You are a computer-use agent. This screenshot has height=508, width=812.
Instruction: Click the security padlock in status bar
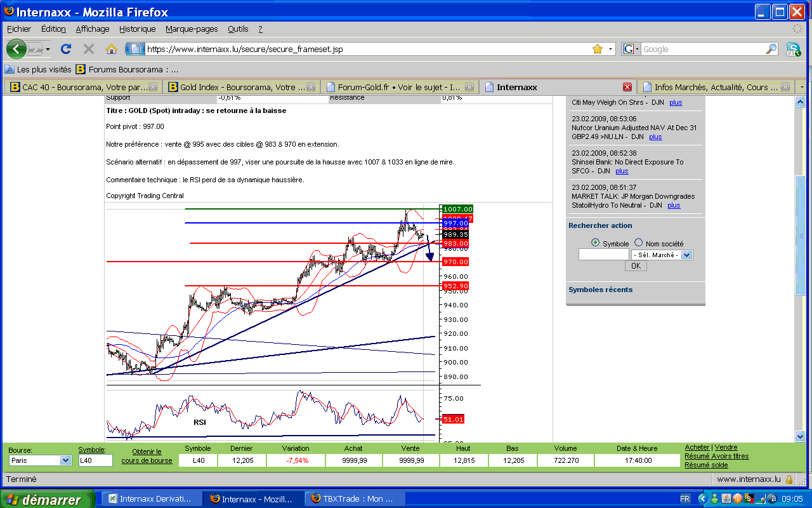point(789,479)
